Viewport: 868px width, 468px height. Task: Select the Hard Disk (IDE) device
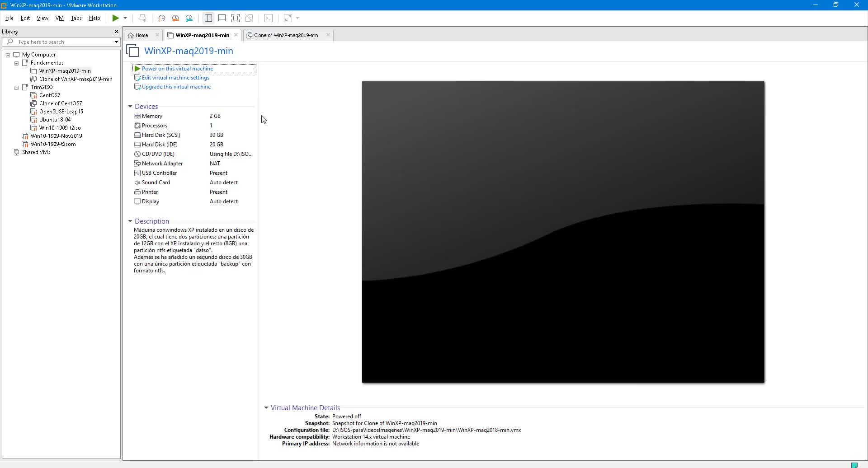point(193,145)
